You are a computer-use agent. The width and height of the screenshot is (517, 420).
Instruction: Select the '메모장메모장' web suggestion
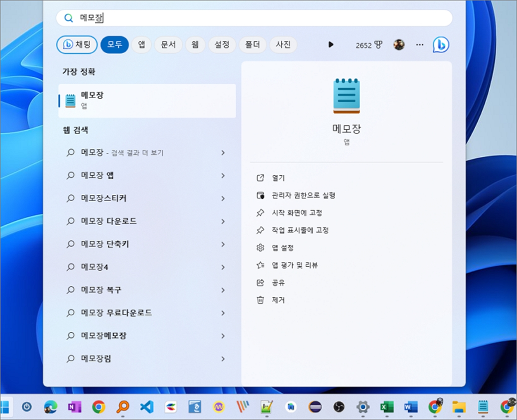pos(147,336)
